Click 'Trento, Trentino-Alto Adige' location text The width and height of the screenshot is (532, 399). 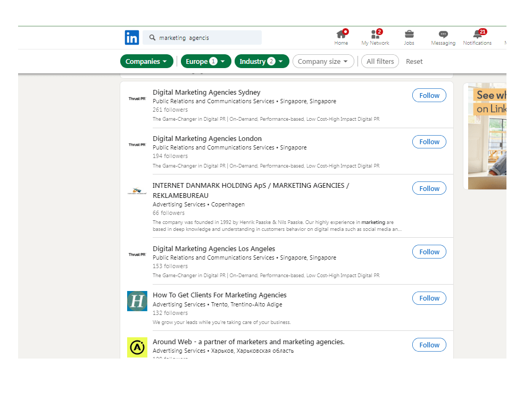pos(247,304)
